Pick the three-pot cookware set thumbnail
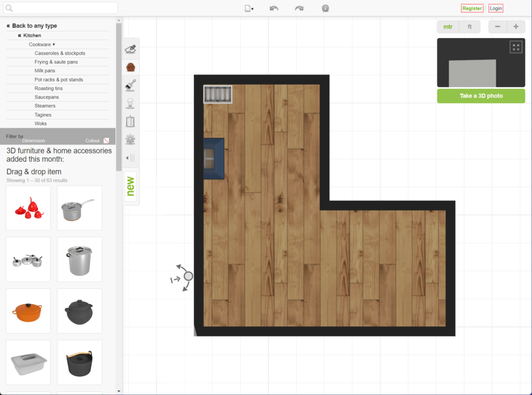This screenshot has height=395, width=532. (x=28, y=259)
